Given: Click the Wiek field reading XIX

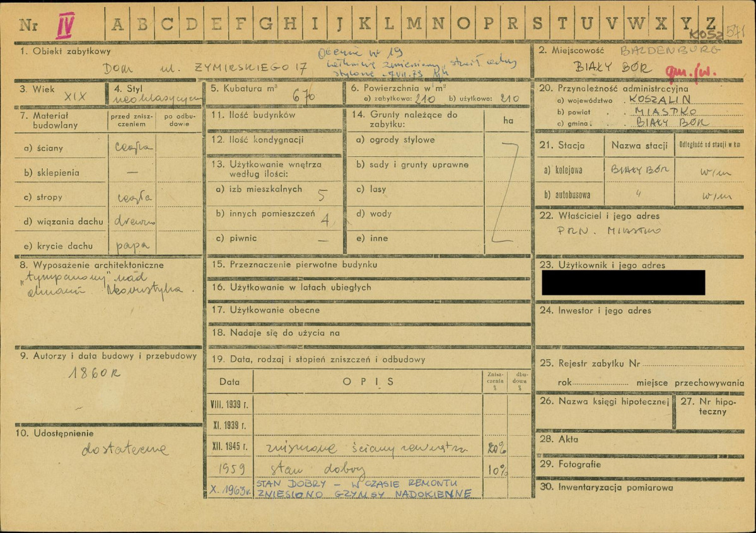Looking at the screenshot, I should click(x=75, y=97).
